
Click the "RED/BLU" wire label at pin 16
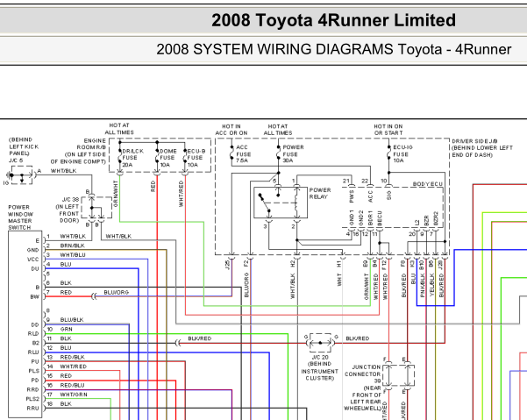click(72, 386)
